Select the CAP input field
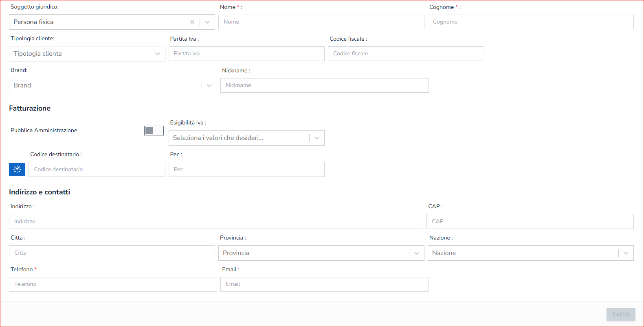Image resolution: width=644 pixels, height=327 pixels. click(530, 222)
